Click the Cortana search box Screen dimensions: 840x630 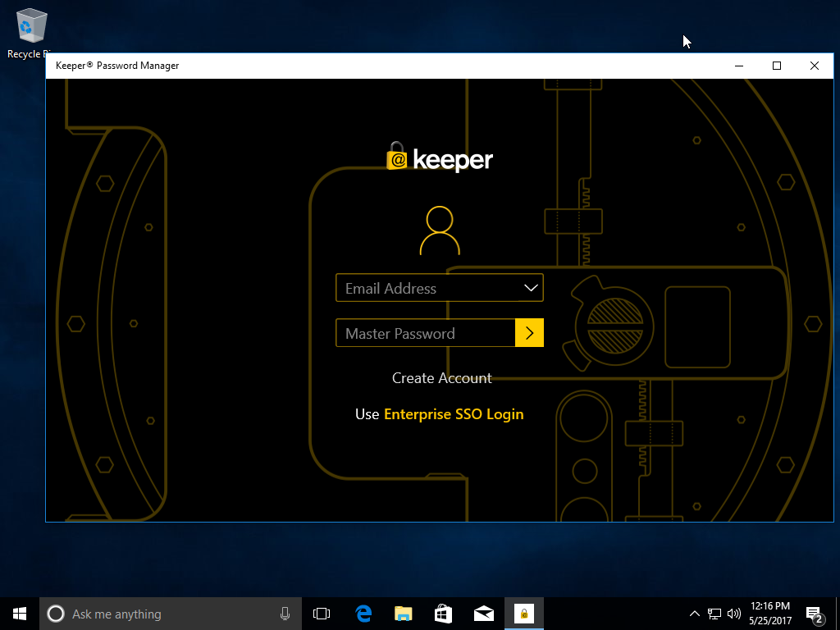pyautogui.click(x=171, y=614)
